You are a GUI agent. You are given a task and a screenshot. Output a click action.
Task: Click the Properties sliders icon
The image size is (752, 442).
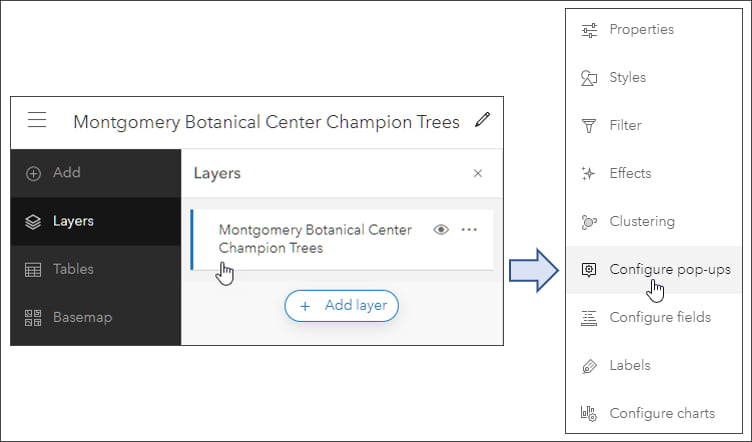click(x=589, y=30)
